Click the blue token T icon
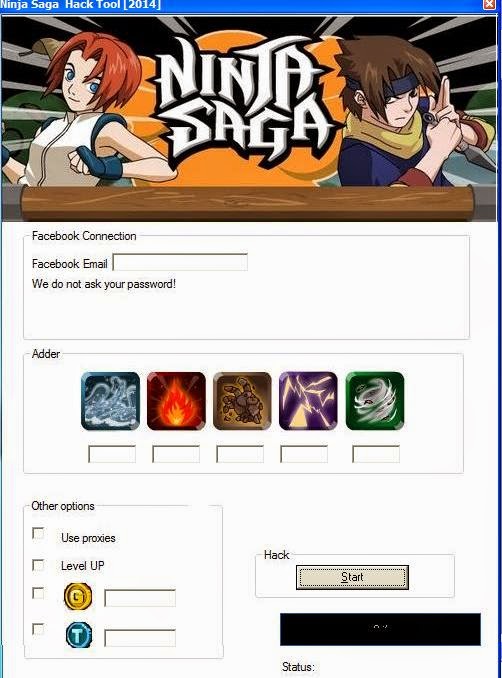502x678 pixels. [x=79, y=635]
